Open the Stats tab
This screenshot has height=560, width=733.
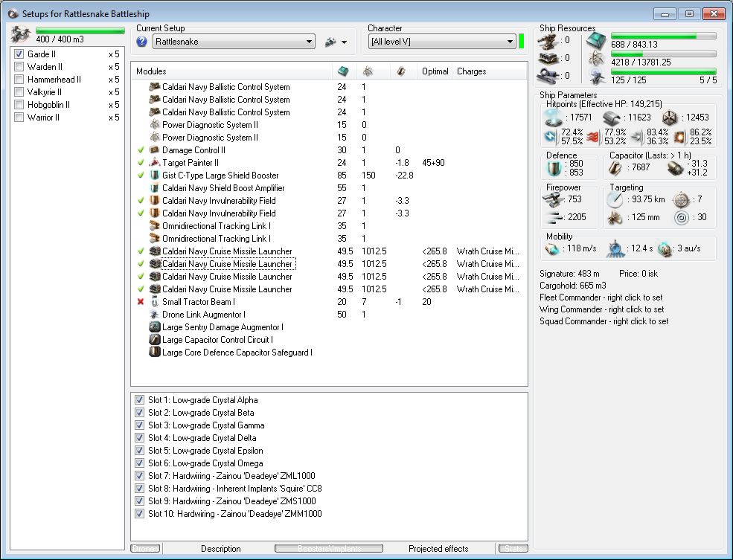513,548
